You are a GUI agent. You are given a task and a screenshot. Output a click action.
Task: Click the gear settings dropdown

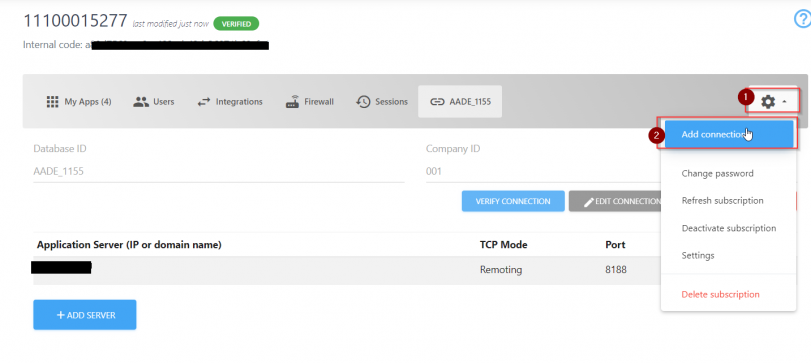(x=773, y=102)
